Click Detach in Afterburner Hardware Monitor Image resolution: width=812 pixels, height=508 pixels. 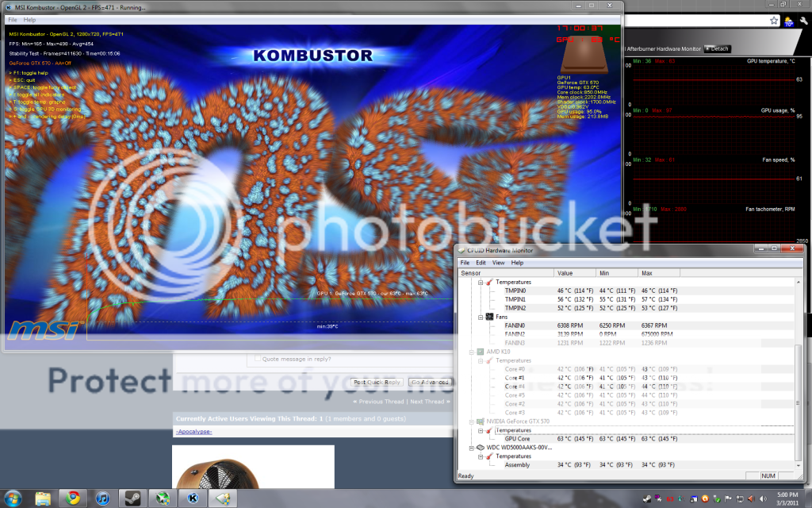tap(717, 48)
